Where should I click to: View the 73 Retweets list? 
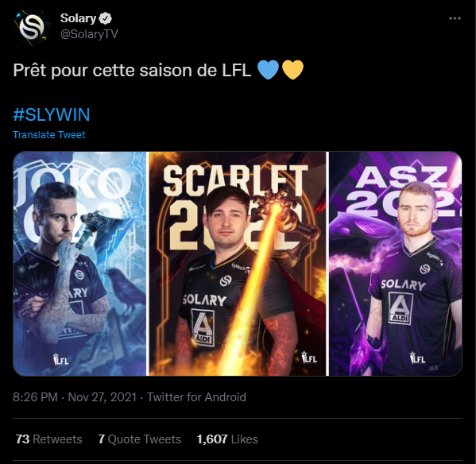coord(49,439)
